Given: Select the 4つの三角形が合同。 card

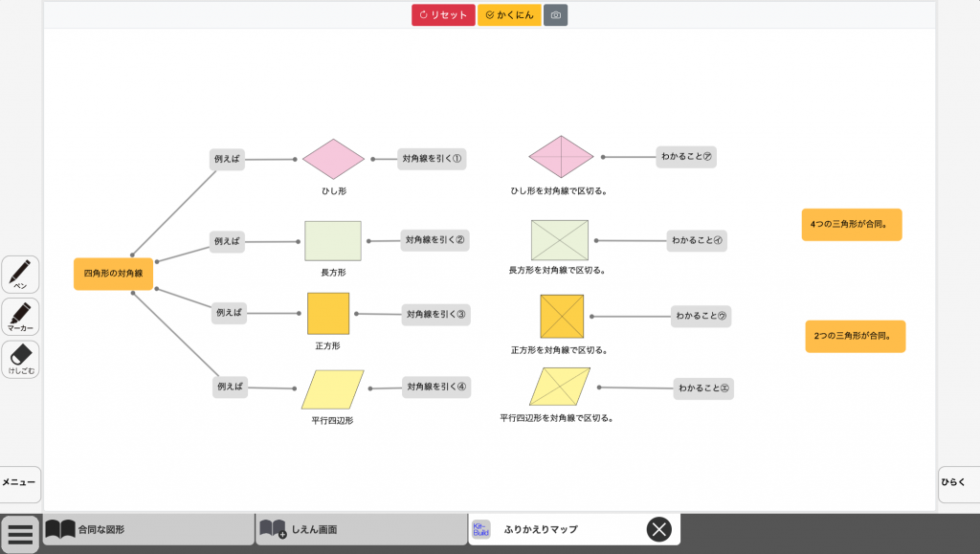Looking at the screenshot, I should [851, 225].
